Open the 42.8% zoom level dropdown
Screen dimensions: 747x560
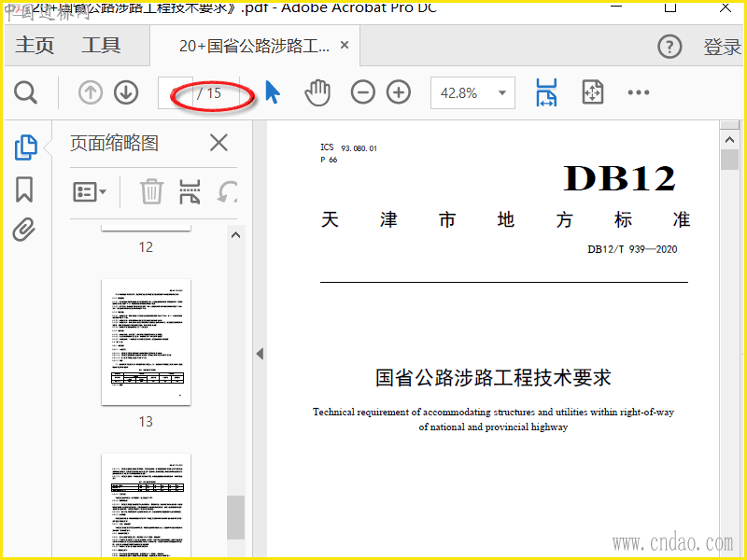[x=472, y=92]
